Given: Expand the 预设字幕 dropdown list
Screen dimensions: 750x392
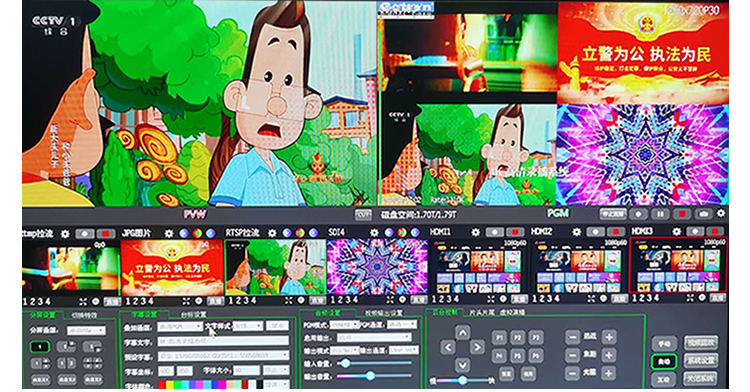Looking at the screenshot, I should (x=223, y=356).
